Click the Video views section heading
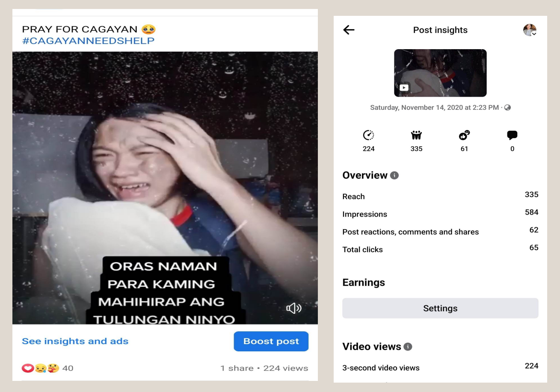 372,347
